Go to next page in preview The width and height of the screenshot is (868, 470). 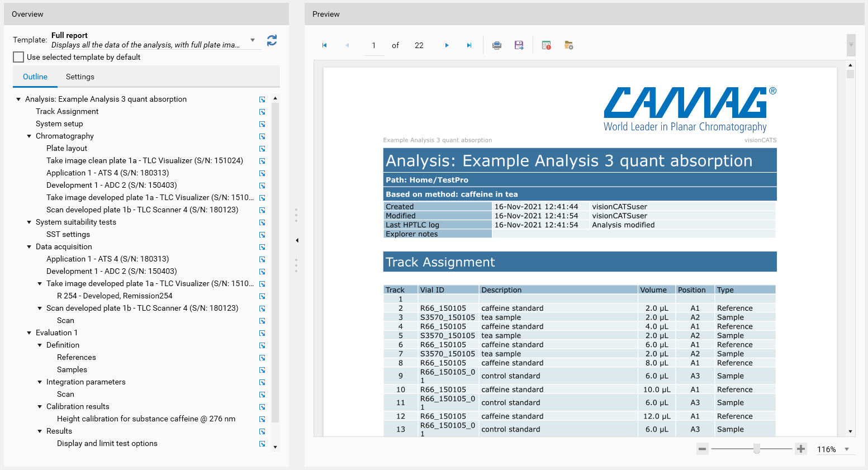pyautogui.click(x=447, y=45)
